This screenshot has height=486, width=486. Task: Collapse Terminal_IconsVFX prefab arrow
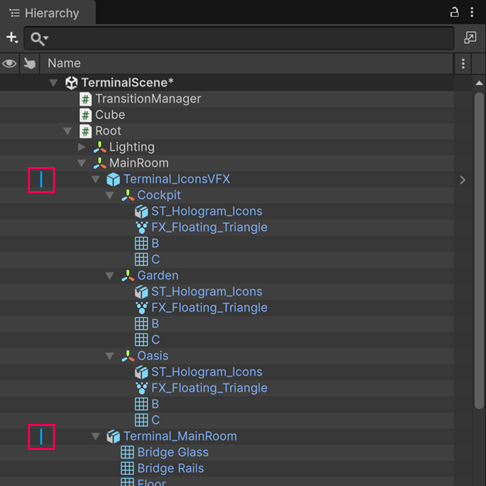point(96,179)
